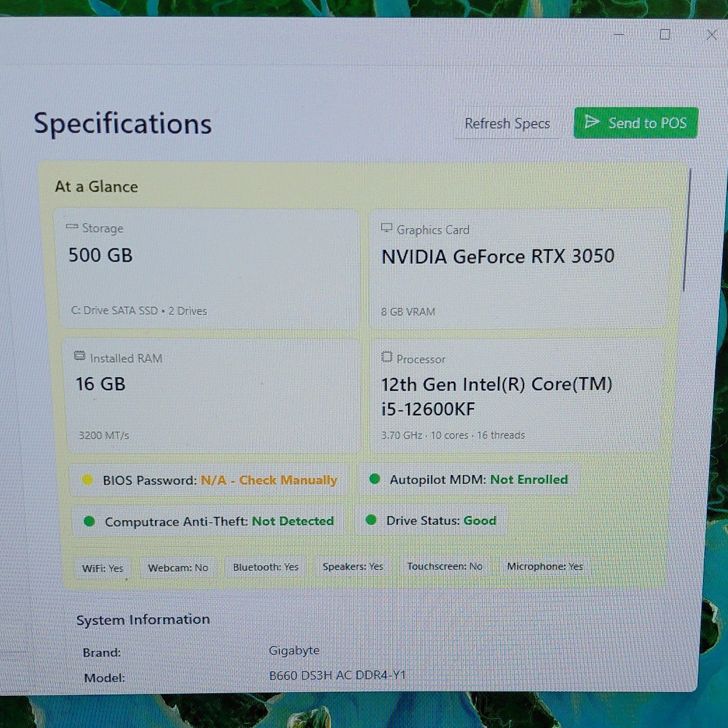728x728 pixels.
Task: Click the Storage drive icon
Action: [72, 227]
